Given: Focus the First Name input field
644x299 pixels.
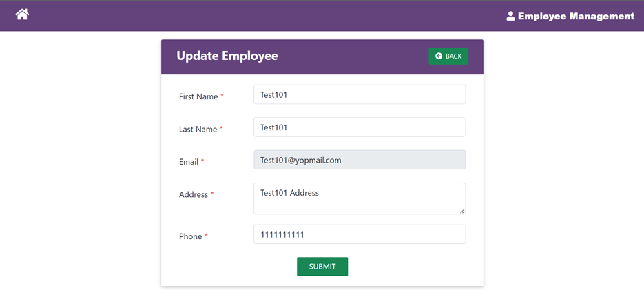Looking at the screenshot, I should click(x=359, y=95).
